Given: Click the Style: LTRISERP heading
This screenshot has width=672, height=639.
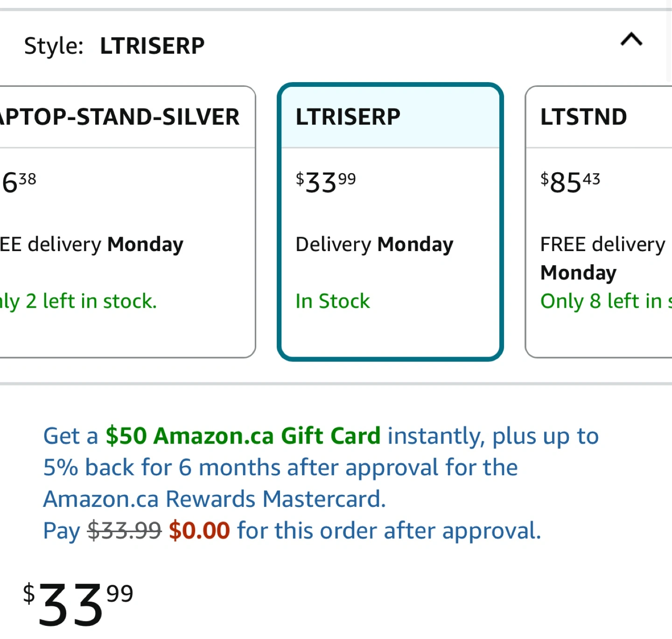Looking at the screenshot, I should point(114,46).
